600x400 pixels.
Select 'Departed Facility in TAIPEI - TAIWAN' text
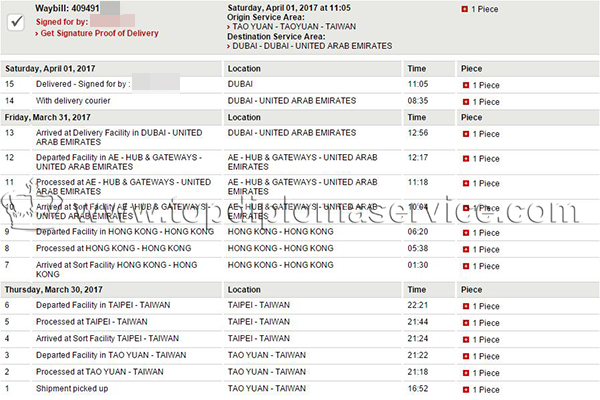[x=103, y=305]
